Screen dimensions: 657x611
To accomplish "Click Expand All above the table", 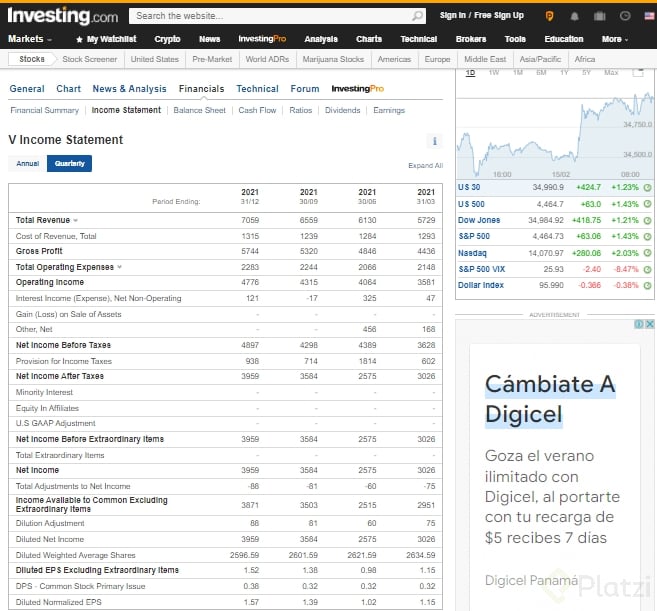I will pos(425,166).
